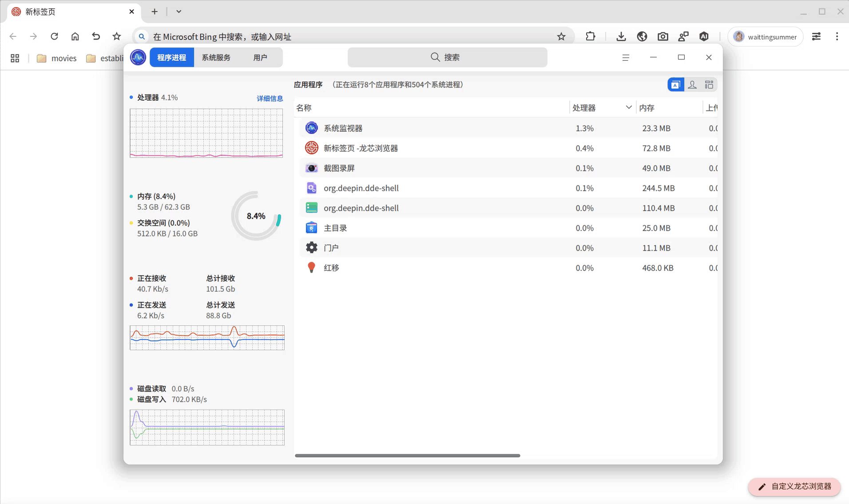Go home using the home icon

pyautogui.click(x=75, y=36)
